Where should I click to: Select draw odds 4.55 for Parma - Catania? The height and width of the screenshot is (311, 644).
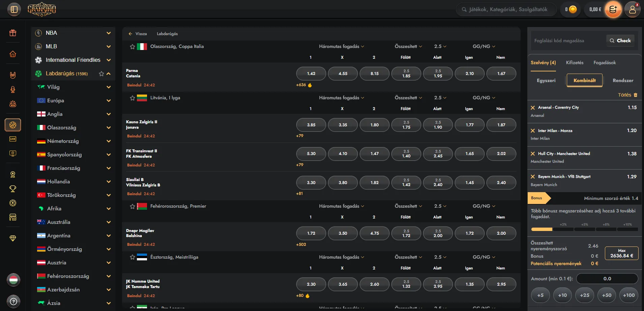343,74
